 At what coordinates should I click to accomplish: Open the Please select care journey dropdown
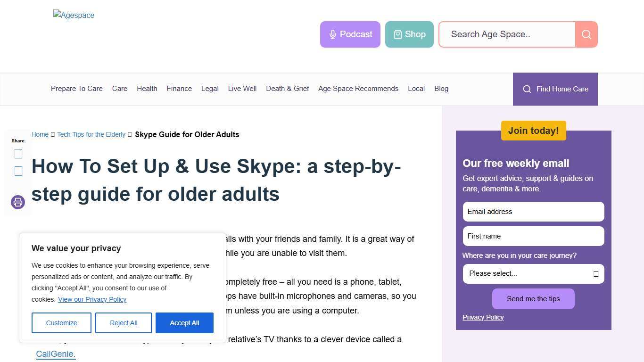pos(523,273)
